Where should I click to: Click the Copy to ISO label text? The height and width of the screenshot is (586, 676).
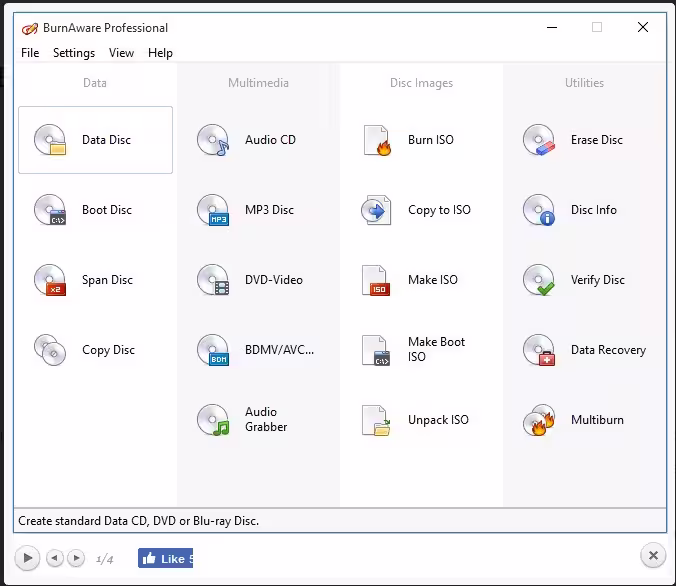click(x=439, y=210)
